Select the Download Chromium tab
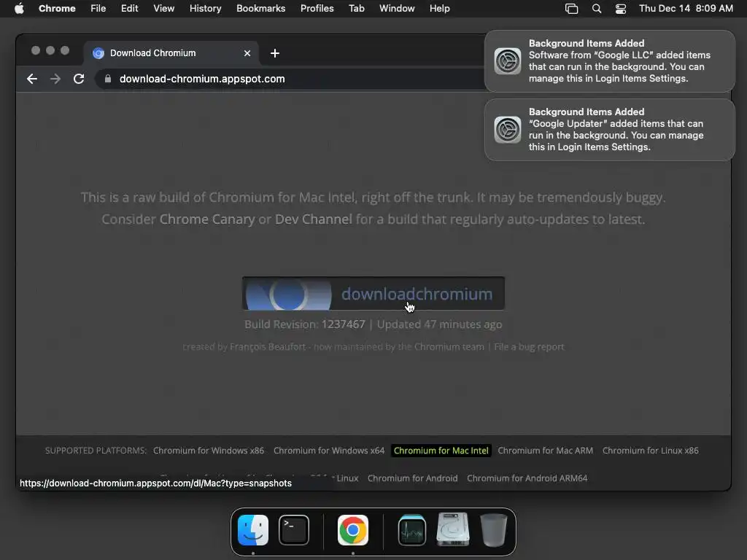Screen dimensions: 747x560 click(x=171, y=52)
